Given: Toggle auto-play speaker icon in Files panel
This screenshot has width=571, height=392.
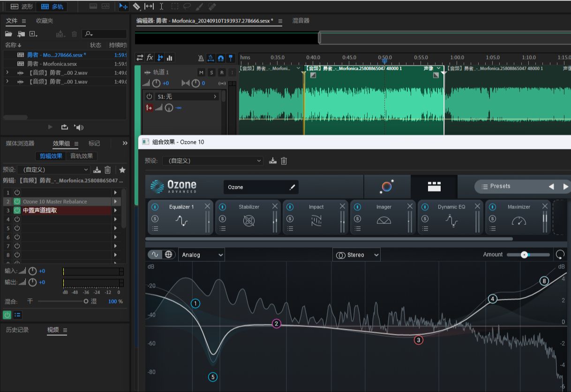Looking at the screenshot, I should (x=79, y=127).
